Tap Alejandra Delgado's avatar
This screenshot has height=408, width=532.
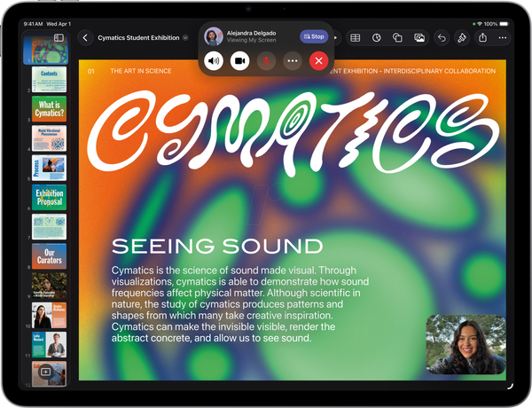[214, 36]
